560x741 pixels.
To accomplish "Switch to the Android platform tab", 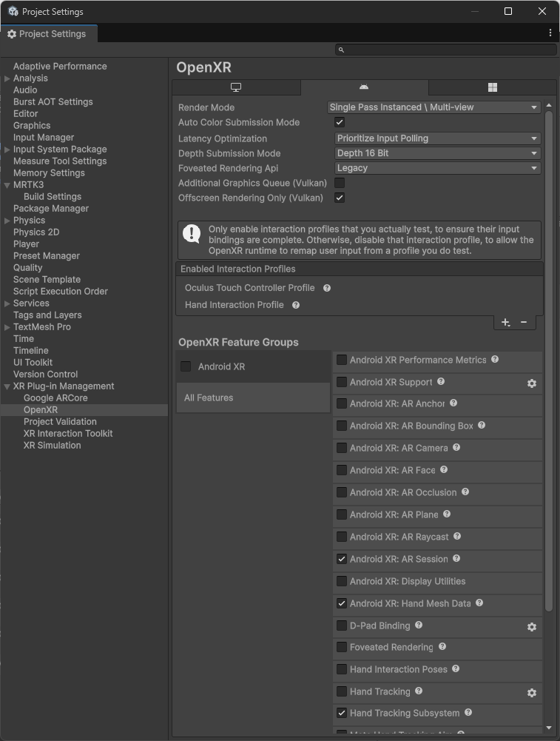I will (x=364, y=87).
